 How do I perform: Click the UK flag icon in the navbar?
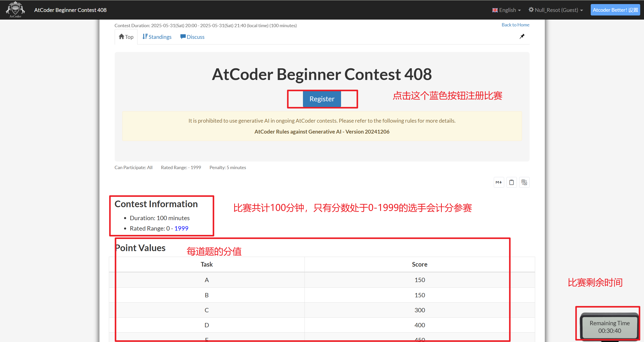pos(495,10)
